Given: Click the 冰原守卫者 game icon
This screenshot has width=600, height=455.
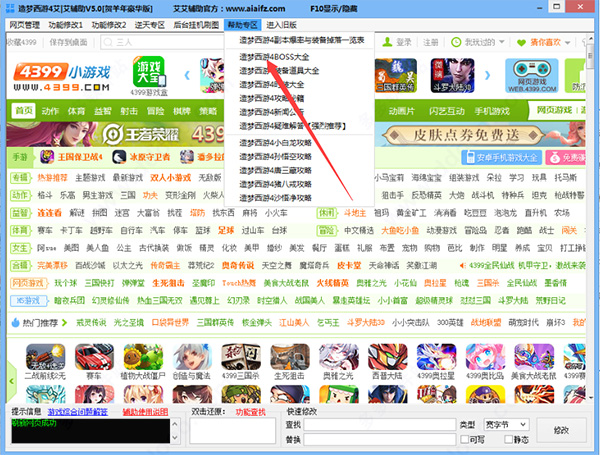Looking at the screenshot, I should [119, 157].
